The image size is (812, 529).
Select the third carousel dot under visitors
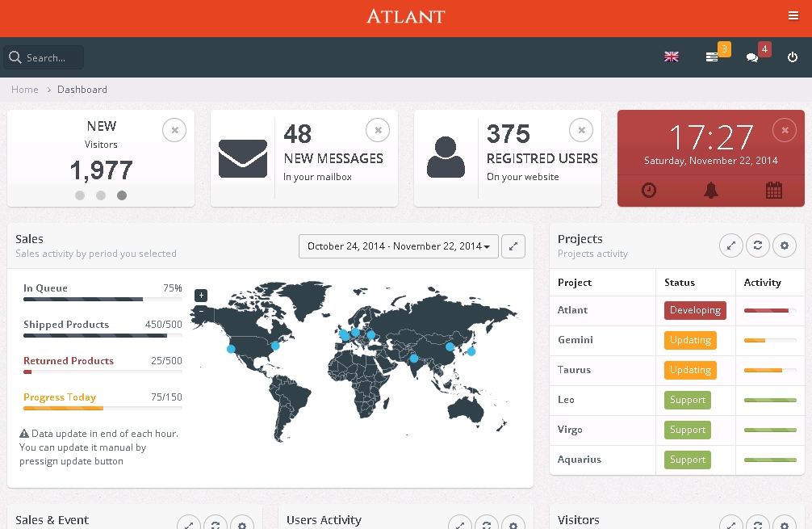click(x=122, y=195)
